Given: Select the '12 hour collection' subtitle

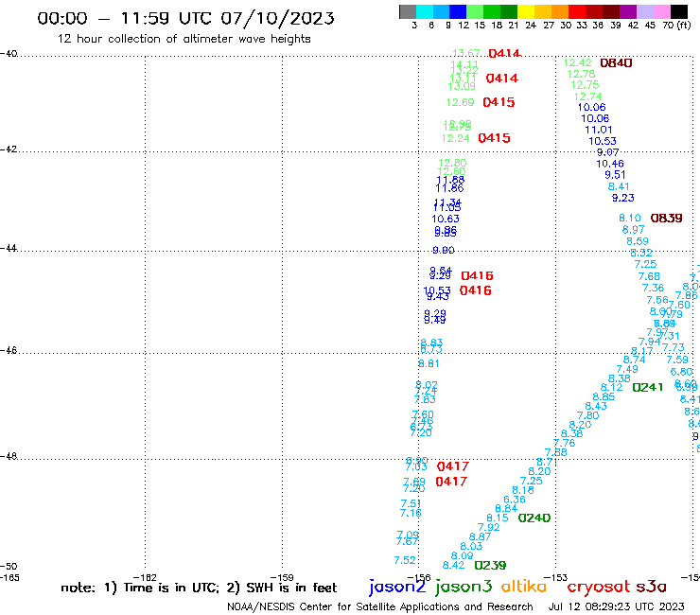Looking at the screenshot, I should pos(184,39).
